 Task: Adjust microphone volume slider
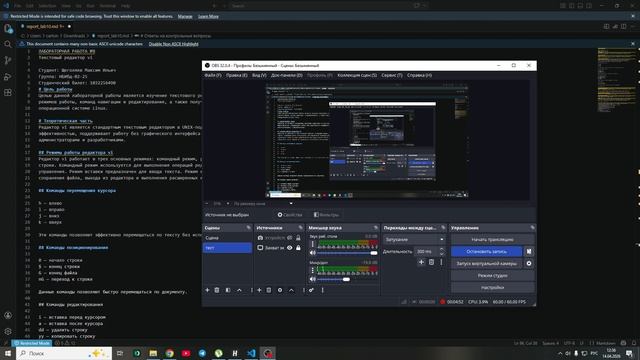pos(347,279)
